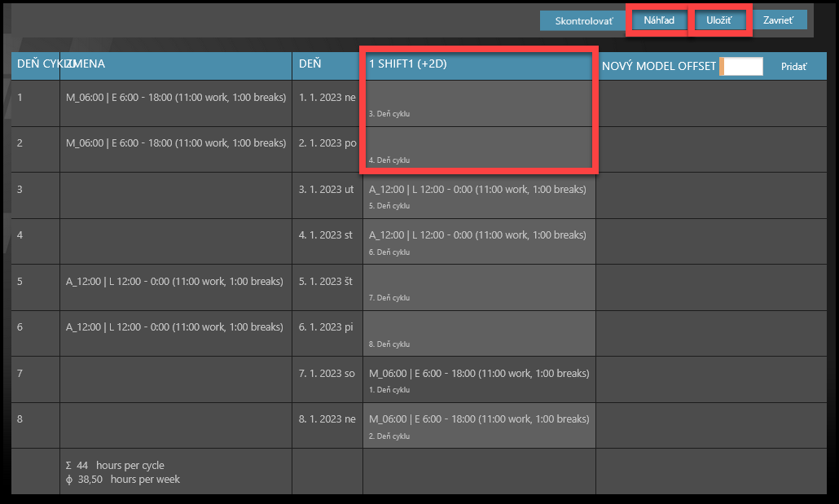The height and width of the screenshot is (504, 839).
Task: Click the empty ZMENA cell of cycle day 7
Action: coord(175,379)
